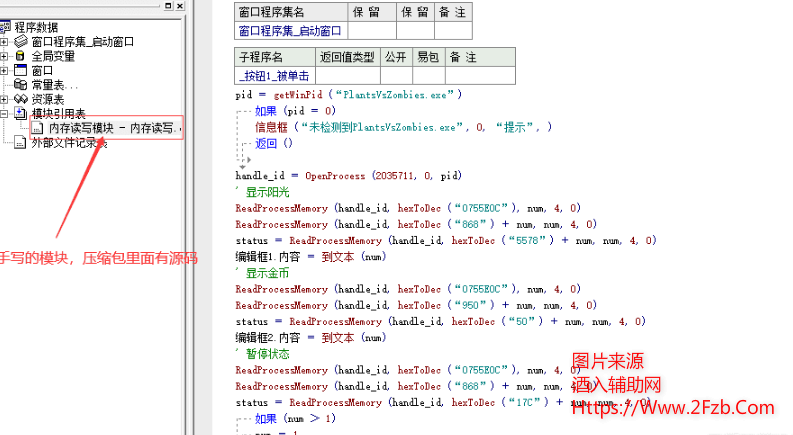This screenshot has width=793, height=435.
Task: Close the program data panel
Action: click(x=179, y=7)
